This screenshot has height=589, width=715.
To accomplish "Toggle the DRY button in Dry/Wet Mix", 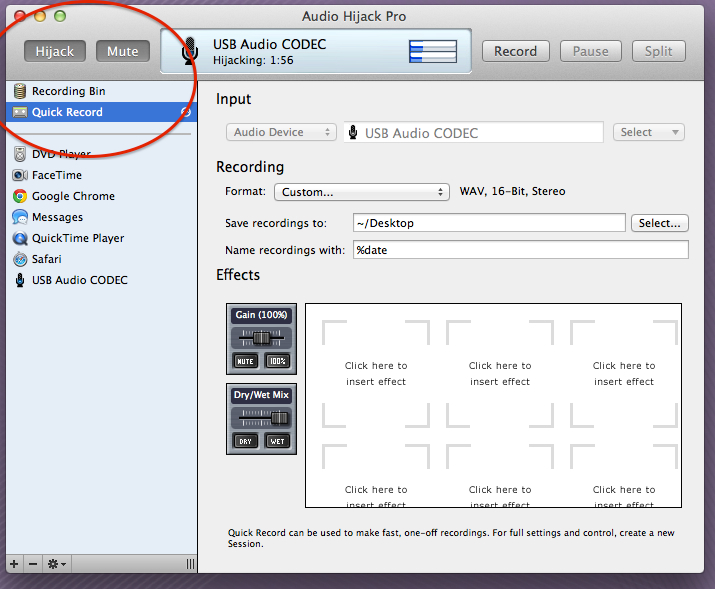I will click(245, 441).
